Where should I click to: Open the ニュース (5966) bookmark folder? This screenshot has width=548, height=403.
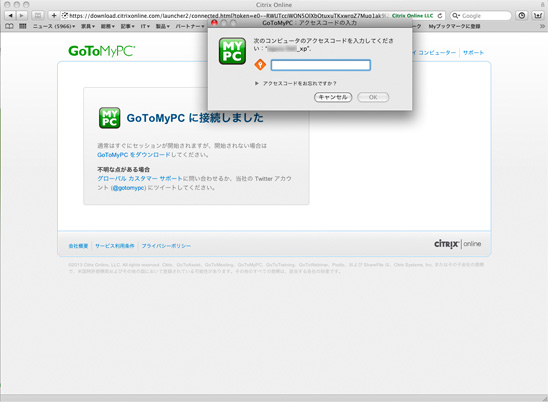(x=54, y=26)
